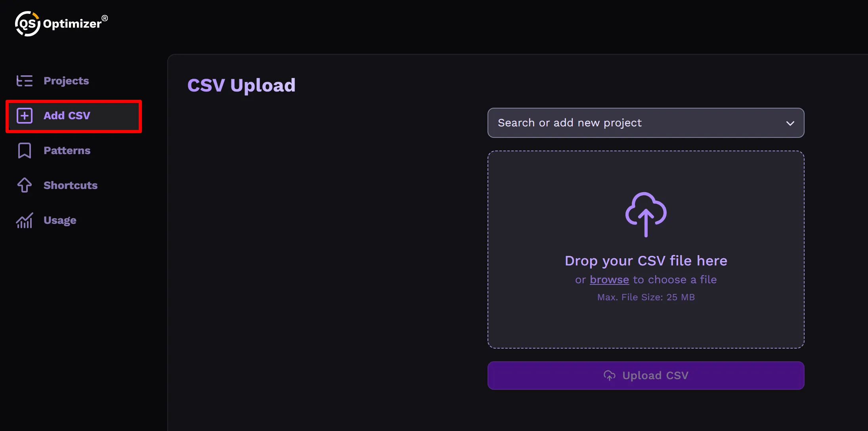Screen dimensions: 868x431
Task: Open the Shortcuts menu label
Action: [71, 185]
